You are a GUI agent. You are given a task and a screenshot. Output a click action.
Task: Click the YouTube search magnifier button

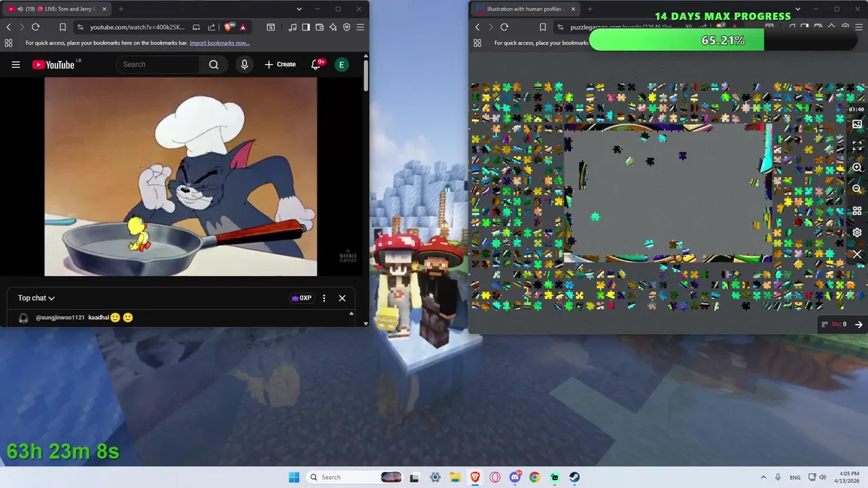click(x=214, y=64)
